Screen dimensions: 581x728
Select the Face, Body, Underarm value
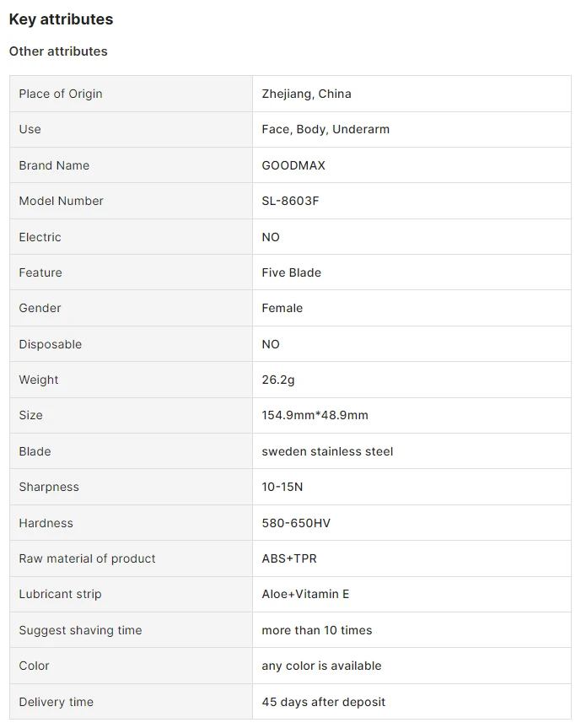(x=325, y=129)
